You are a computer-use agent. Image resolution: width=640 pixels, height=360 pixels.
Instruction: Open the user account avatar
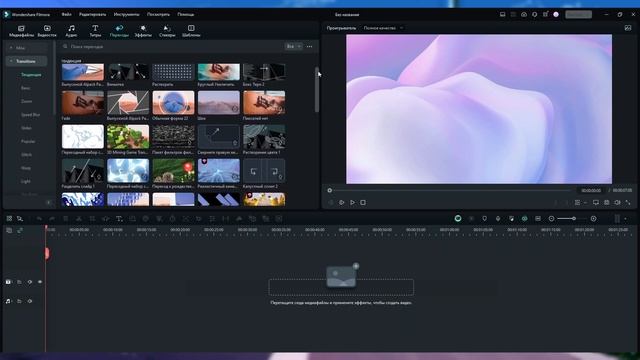click(556, 14)
